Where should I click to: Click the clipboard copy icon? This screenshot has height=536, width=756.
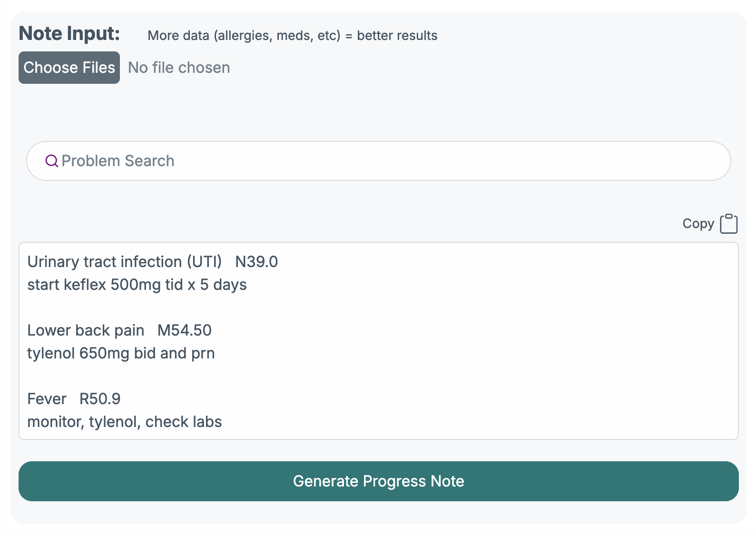(x=728, y=224)
